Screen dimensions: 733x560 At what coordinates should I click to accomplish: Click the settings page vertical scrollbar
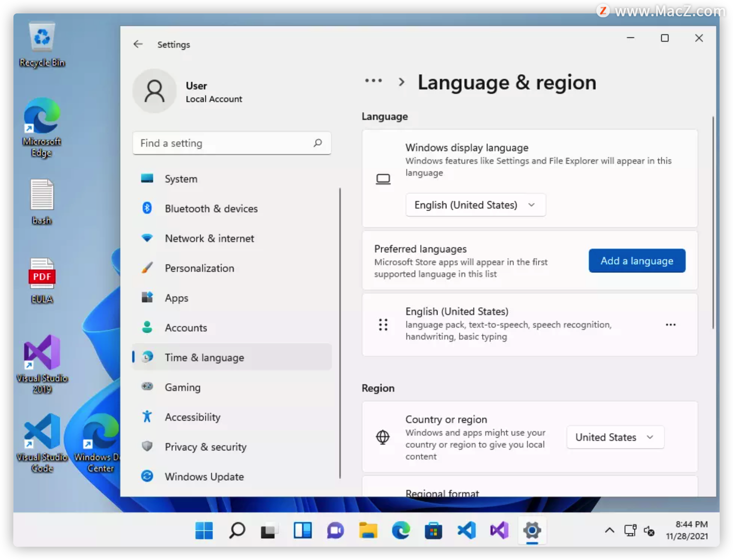click(713, 223)
